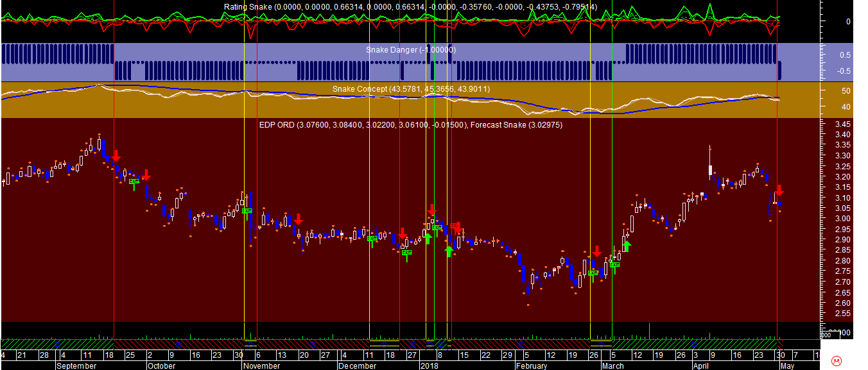Select the Snake Danger indicator label
The width and height of the screenshot is (868, 370).
tap(411, 49)
